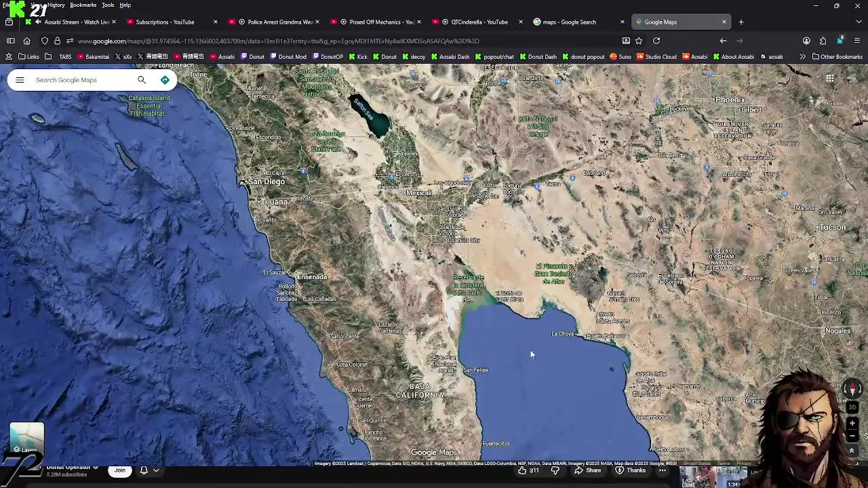Switch to Pissed Off Mechanics tab
This screenshot has height=488, width=868.
(376, 22)
